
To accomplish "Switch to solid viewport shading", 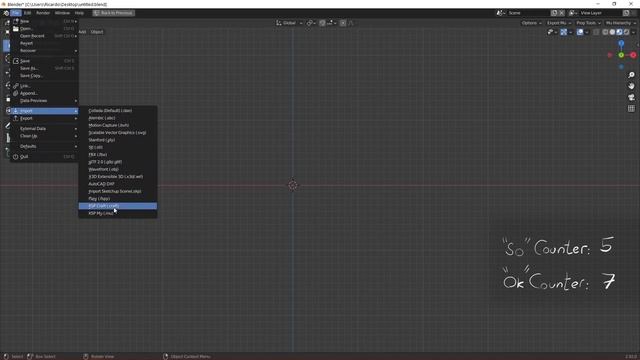I will tap(612, 32).
